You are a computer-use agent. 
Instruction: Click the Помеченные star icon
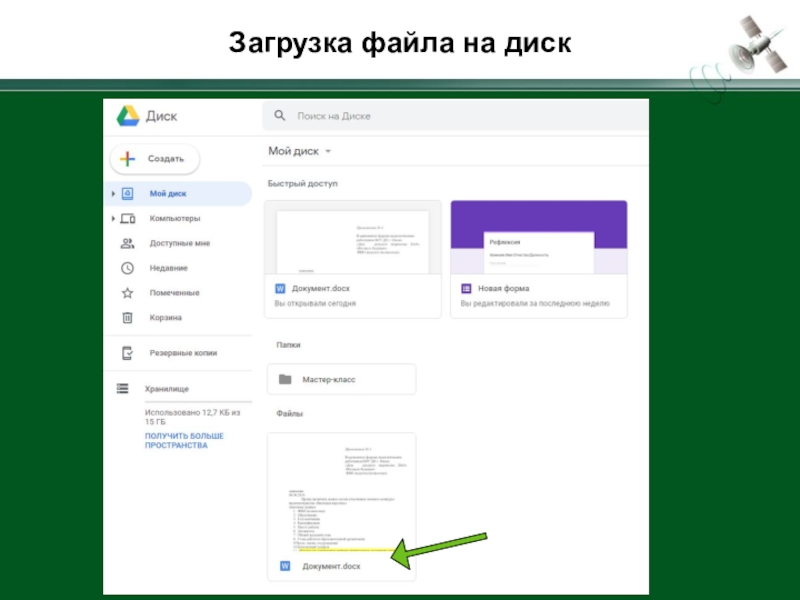click(127, 293)
